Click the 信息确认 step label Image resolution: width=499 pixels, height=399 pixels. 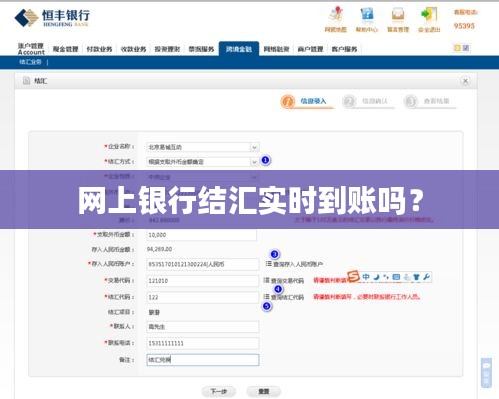[375, 101]
